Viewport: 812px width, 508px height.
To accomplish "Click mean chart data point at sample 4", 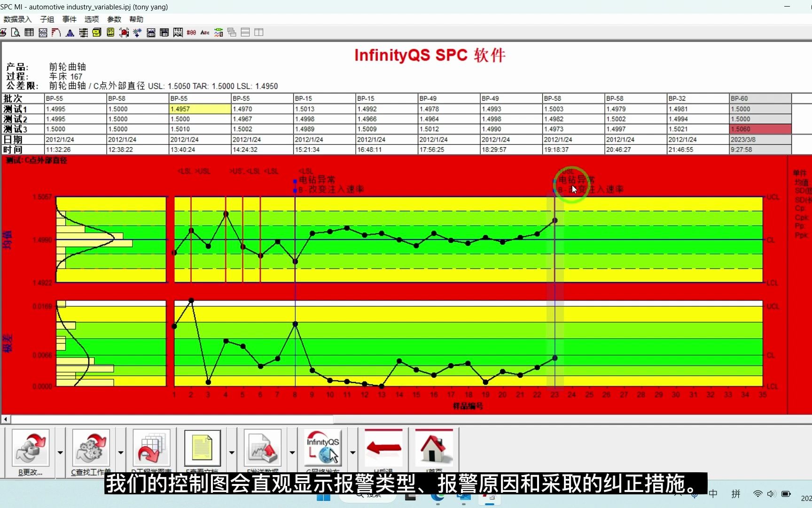I will [x=226, y=214].
